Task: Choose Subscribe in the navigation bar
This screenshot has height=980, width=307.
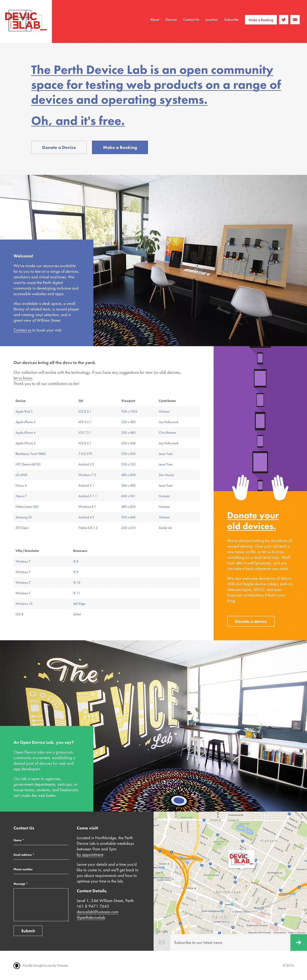Action: point(231,20)
